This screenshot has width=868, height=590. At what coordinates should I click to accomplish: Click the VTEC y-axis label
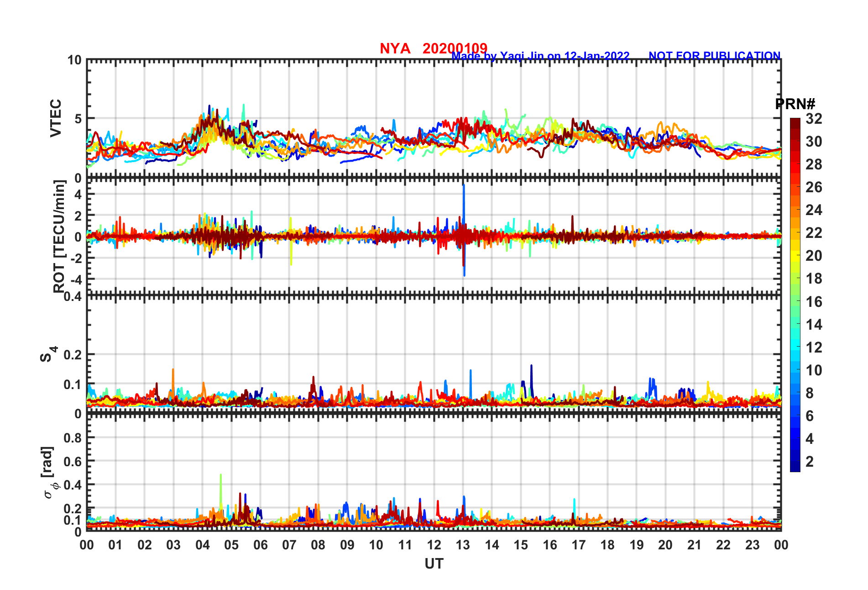56,118
